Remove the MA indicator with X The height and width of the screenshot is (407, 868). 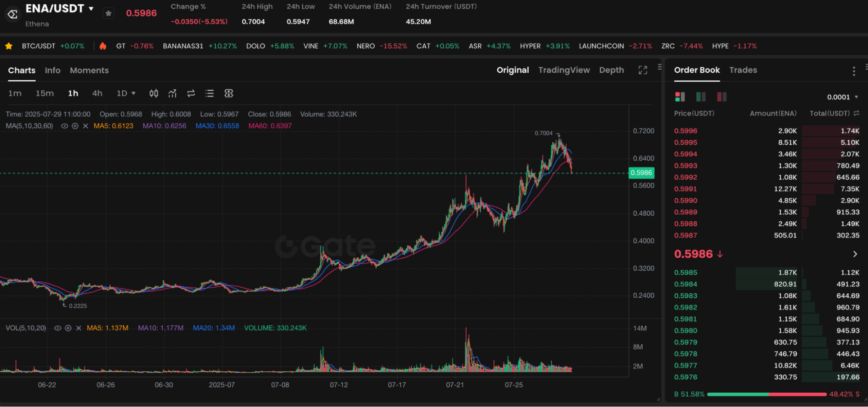click(85, 126)
